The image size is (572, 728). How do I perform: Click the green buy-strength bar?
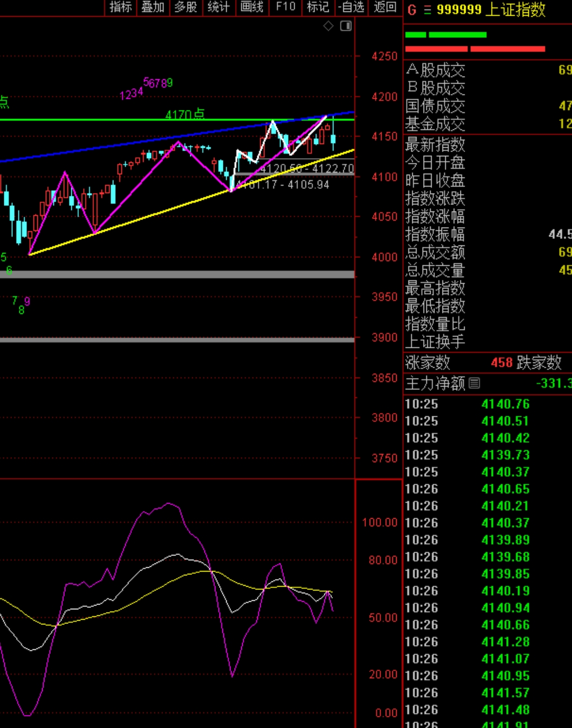(446, 35)
